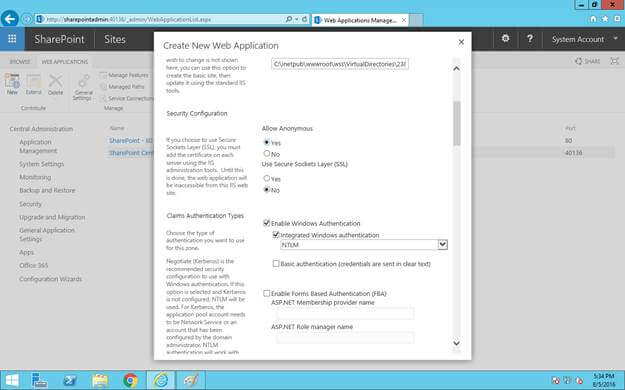Click the Delete ribbon icon
Image resolution: width=625 pixels, height=390 pixels.
pos(55,84)
